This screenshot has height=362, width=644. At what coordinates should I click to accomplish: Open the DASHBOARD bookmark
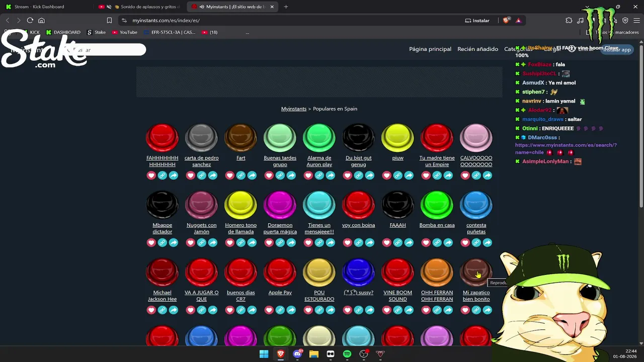[63, 32]
